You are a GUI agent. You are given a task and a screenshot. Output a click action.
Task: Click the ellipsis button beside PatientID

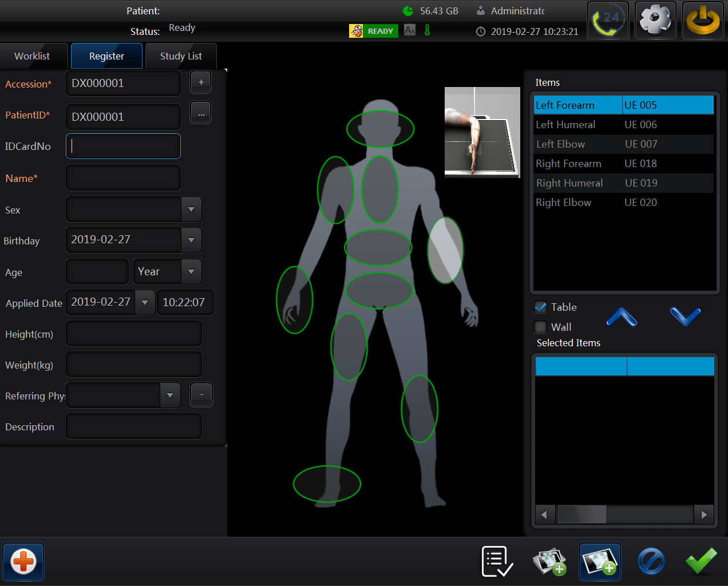tap(201, 114)
